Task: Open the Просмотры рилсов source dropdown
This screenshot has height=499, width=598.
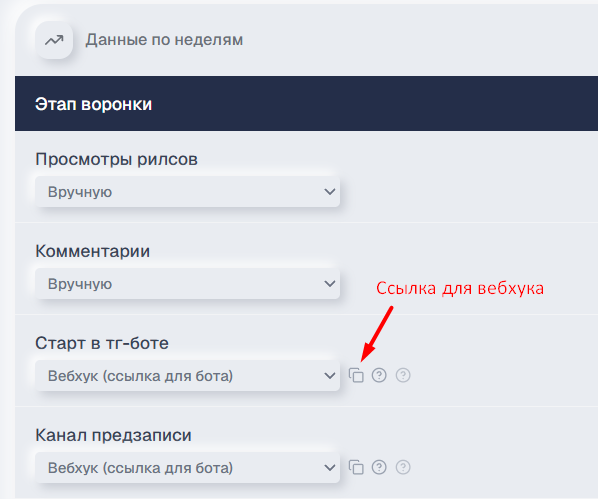Action: [x=187, y=192]
